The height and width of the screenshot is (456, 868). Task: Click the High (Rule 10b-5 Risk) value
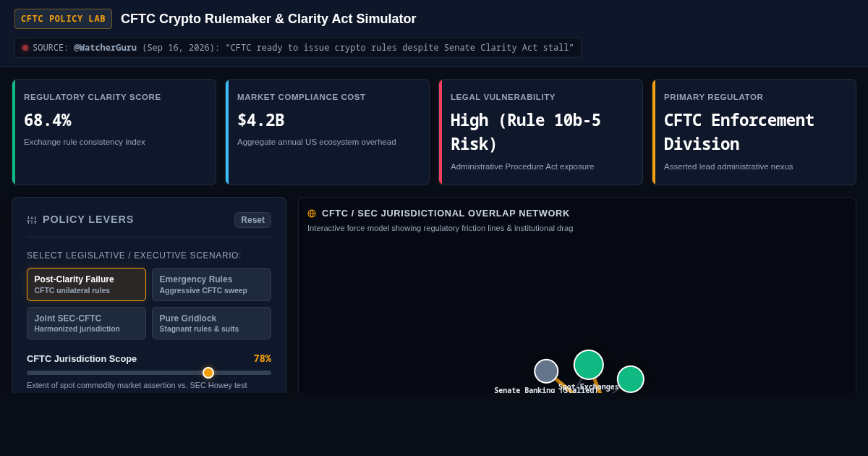(x=526, y=132)
